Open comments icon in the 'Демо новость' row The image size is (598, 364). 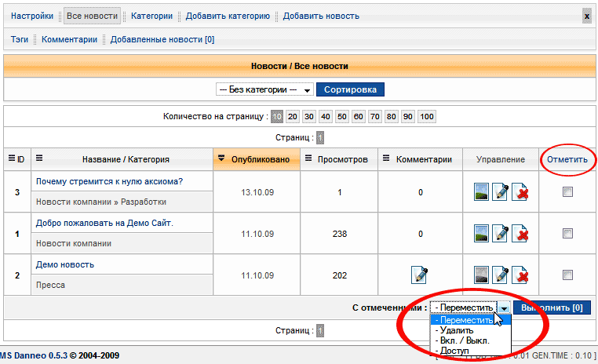coord(420,275)
